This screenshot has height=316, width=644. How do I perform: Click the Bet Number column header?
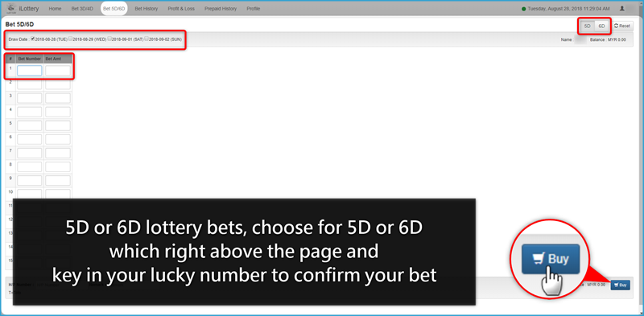pyautogui.click(x=30, y=59)
